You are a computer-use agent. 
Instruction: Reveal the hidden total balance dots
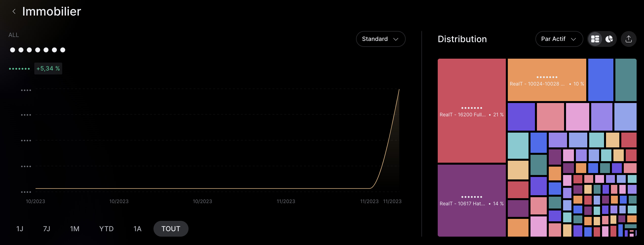tap(38, 50)
